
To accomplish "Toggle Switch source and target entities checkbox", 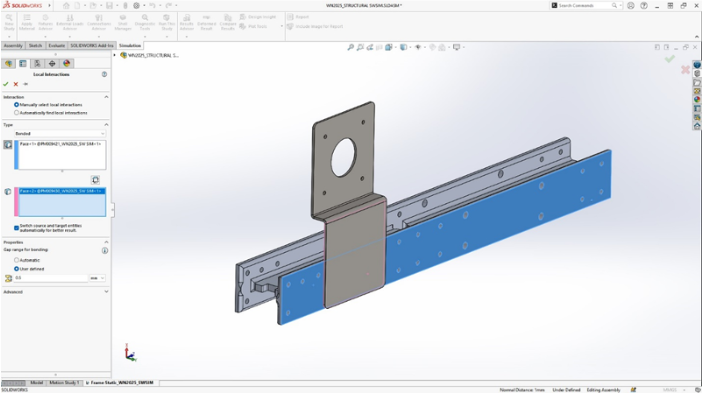I will click(16, 228).
